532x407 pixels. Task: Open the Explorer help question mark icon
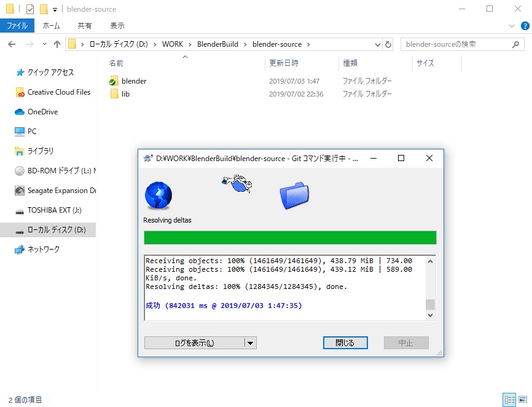[525, 26]
